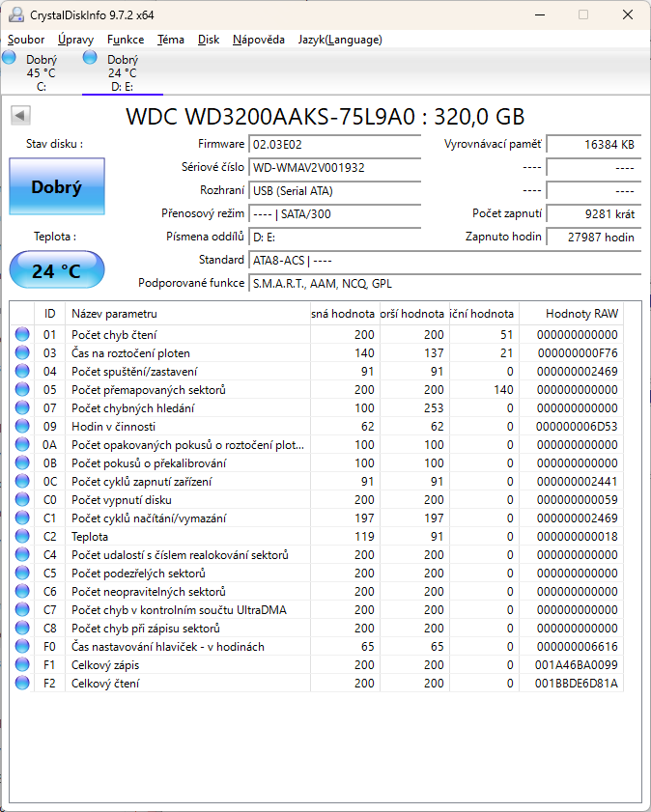Click status orb for Celkový čtení
This screenshot has width=651, height=812.
22,683
